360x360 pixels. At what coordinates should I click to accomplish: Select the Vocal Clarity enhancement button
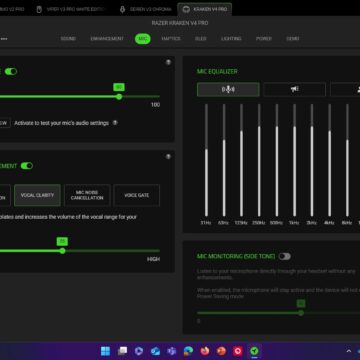[37, 195]
